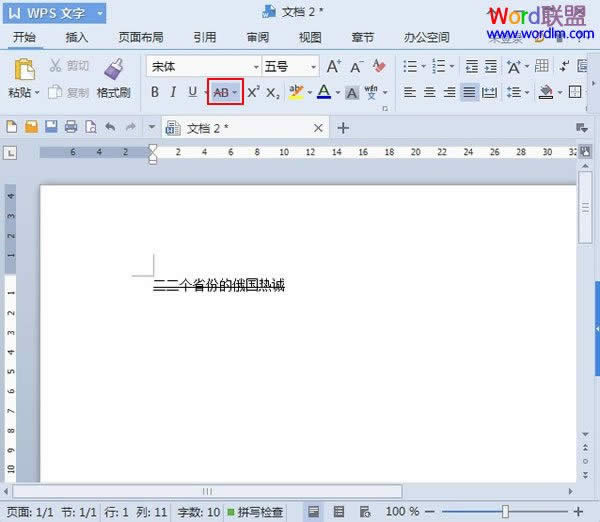This screenshot has width=600, height=522.
Task: Click the shading paint bucket icon
Action: (546, 92)
